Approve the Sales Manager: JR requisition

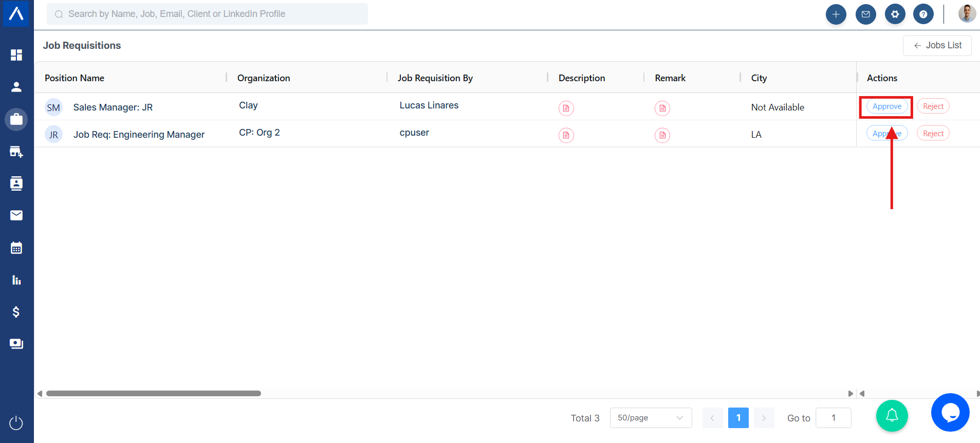pyautogui.click(x=886, y=106)
